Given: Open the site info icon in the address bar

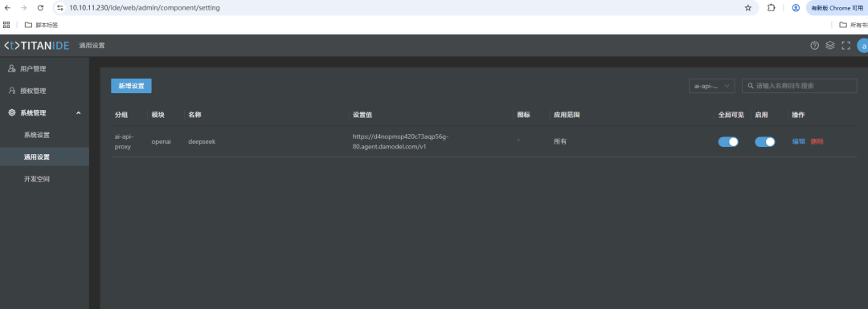Looking at the screenshot, I should pos(60,8).
